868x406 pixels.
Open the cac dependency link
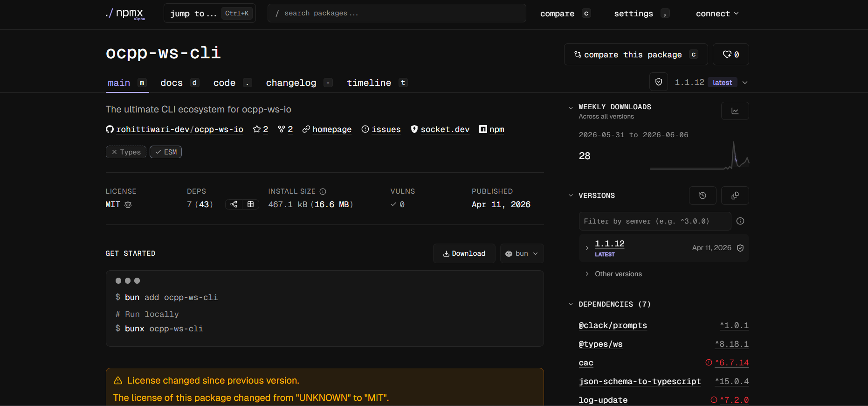586,363
